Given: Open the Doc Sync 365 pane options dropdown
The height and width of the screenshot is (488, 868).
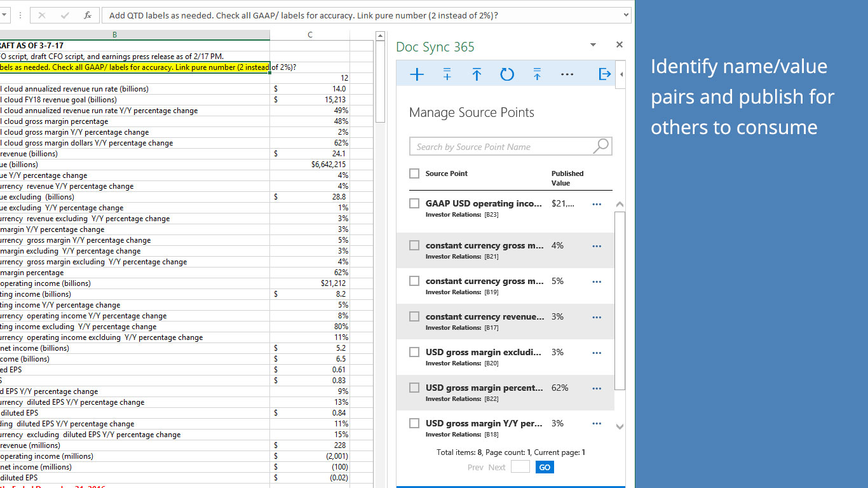Looking at the screenshot, I should pyautogui.click(x=593, y=44).
